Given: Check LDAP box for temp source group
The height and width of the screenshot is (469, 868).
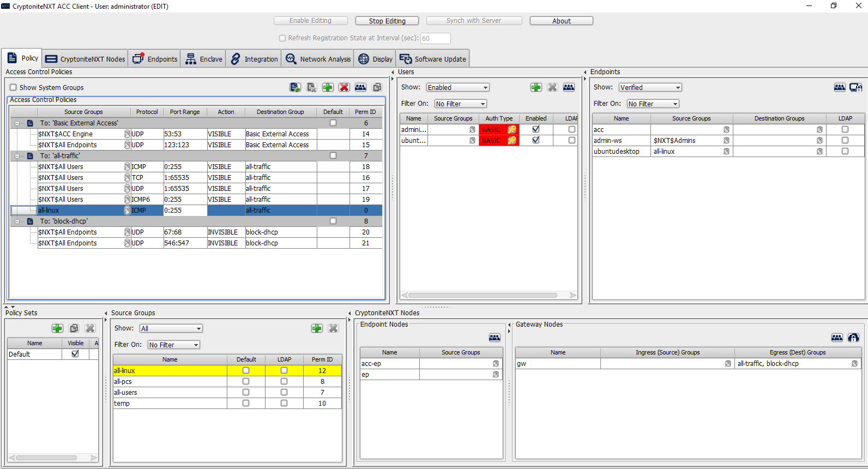Looking at the screenshot, I should 284,404.
